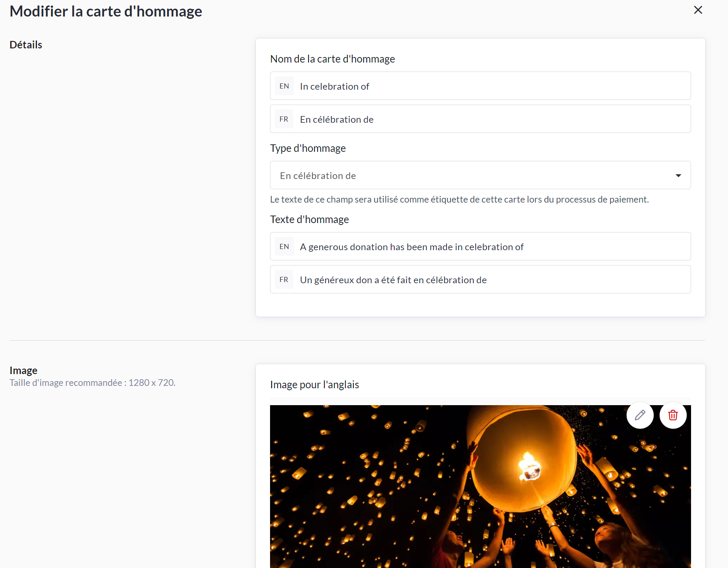The height and width of the screenshot is (568, 728).
Task: Focus the English name input 'In celebration of'
Action: pos(491,86)
